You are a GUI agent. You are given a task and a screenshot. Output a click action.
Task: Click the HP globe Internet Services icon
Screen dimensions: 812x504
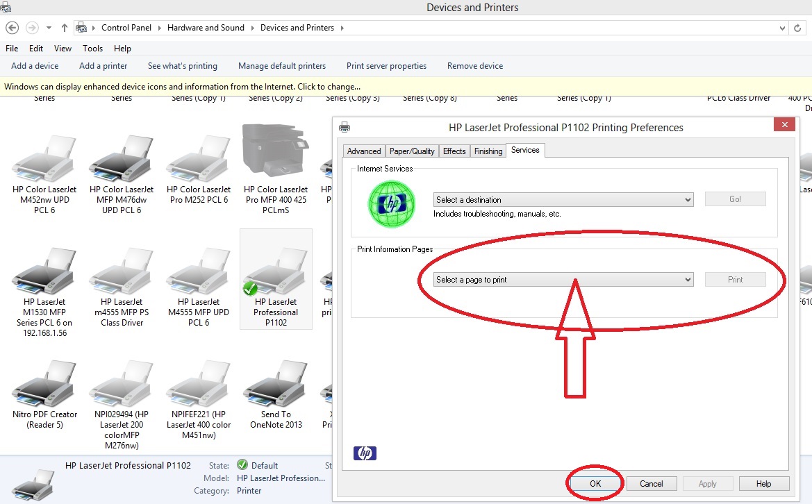click(392, 204)
